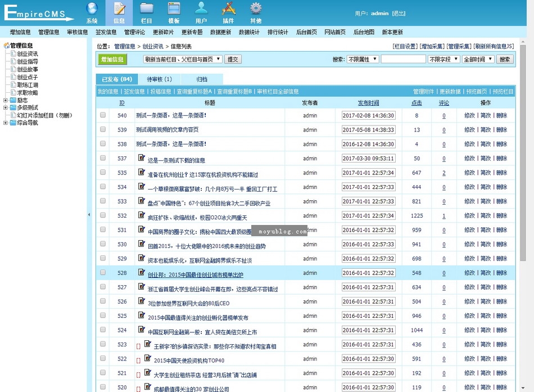This screenshot has width=534, height=392.
Task: Check the checkbox for row 525
Action: click(x=103, y=316)
